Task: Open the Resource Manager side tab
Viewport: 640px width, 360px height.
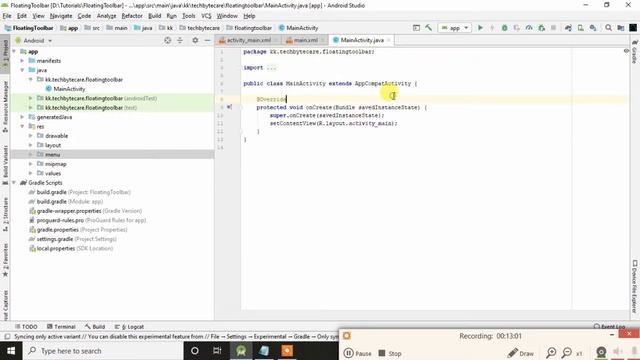Action: tap(5, 107)
